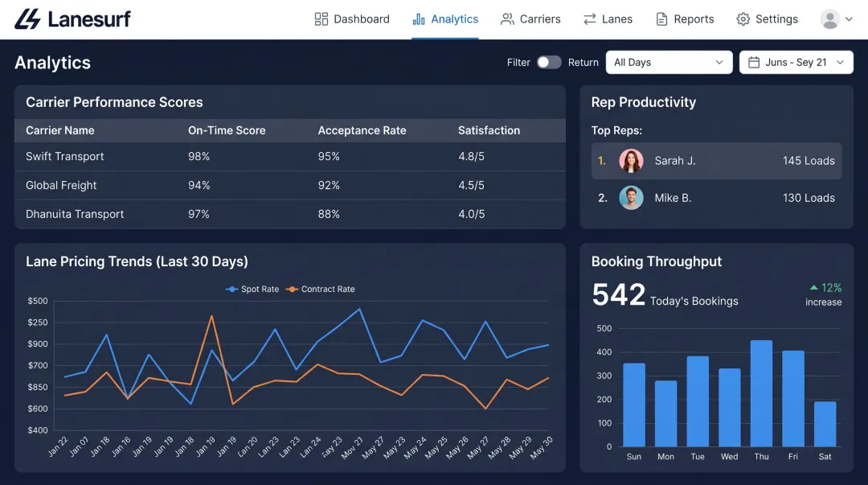
Task: Switch to the Lanes tab
Action: coord(608,19)
